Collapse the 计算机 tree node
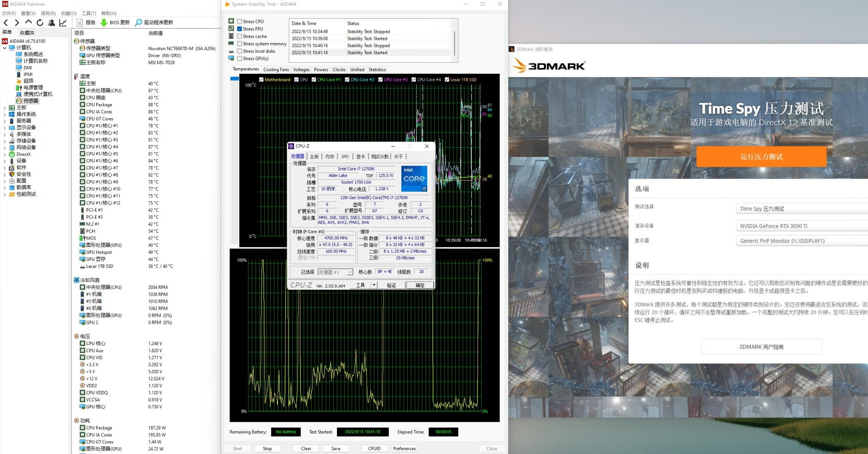This screenshot has height=454, width=868. pos(4,48)
